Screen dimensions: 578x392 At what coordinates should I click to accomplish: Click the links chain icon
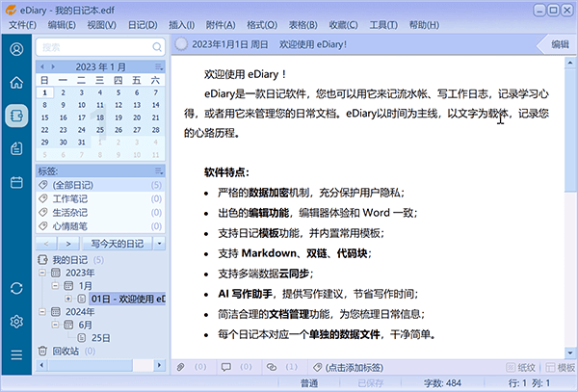point(272,367)
